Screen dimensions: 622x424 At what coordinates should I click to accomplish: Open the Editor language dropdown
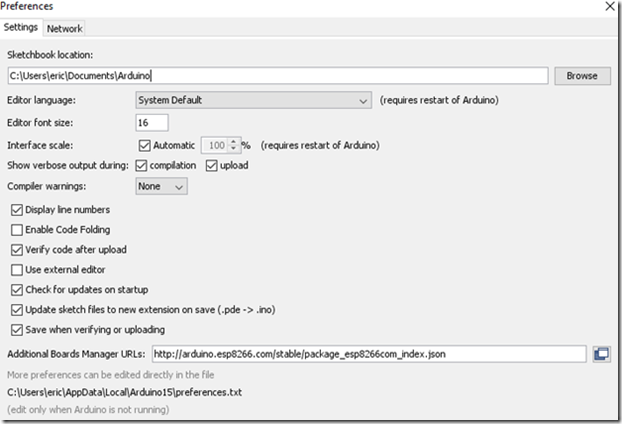click(x=253, y=100)
